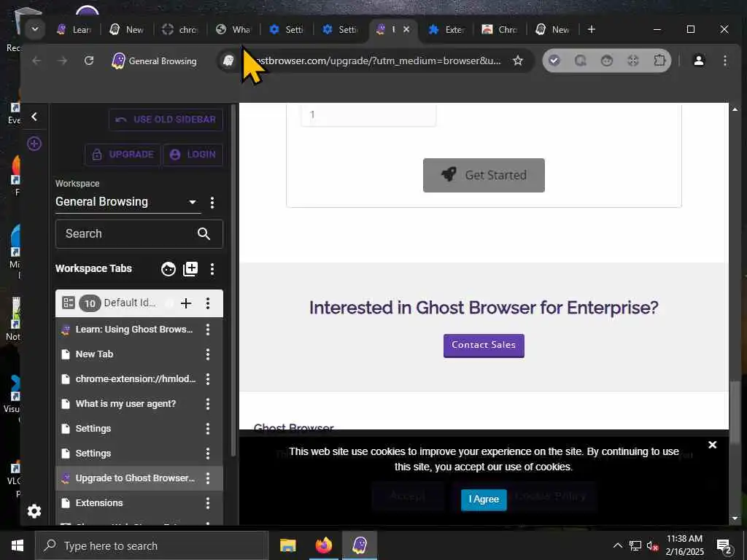Screen dimensions: 747x560
Task: Open options for Upgrade to Ghost Browser row
Action: pyautogui.click(x=208, y=478)
